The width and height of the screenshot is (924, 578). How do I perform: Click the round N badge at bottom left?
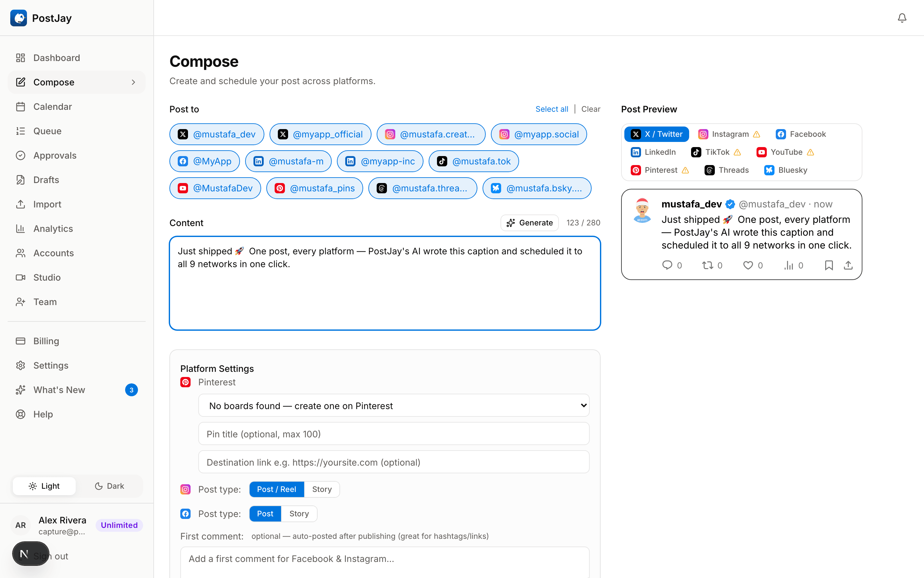pyautogui.click(x=30, y=554)
